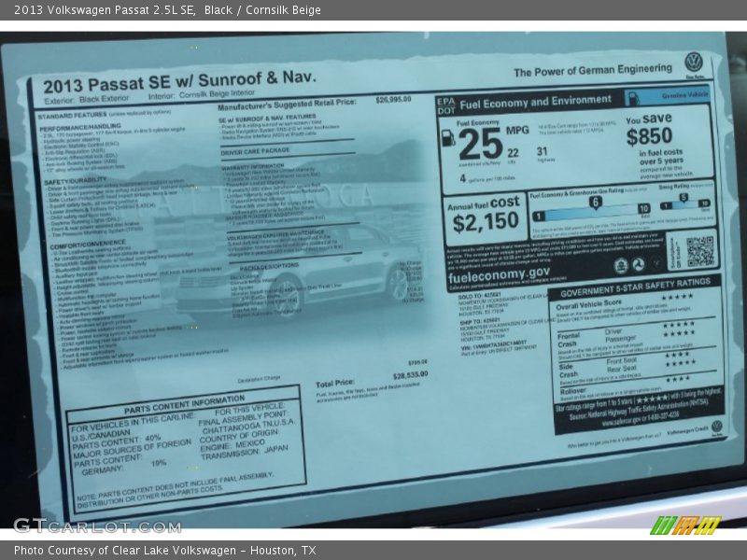Click 'WARRANTY INFORMATION' heading
This screenshot has height=560, width=747.
pos(252,167)
